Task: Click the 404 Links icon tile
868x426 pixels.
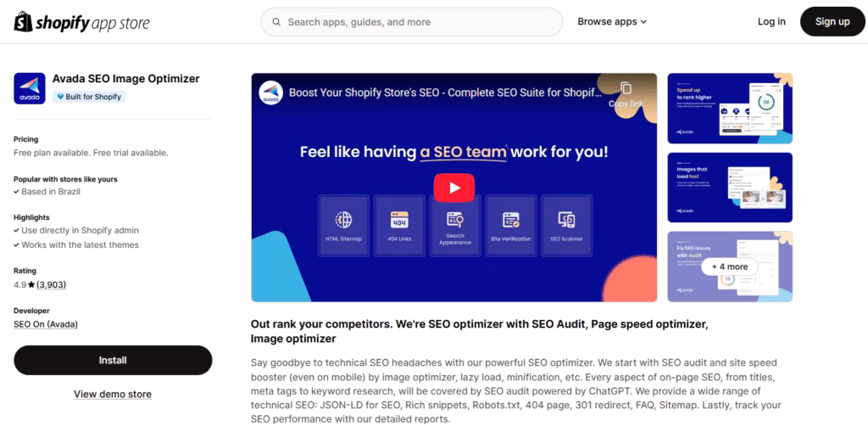Action: point(399,220)
